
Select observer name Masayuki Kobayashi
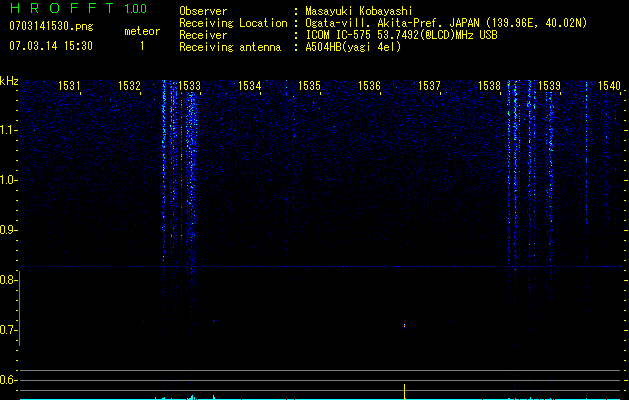(359, 11)
